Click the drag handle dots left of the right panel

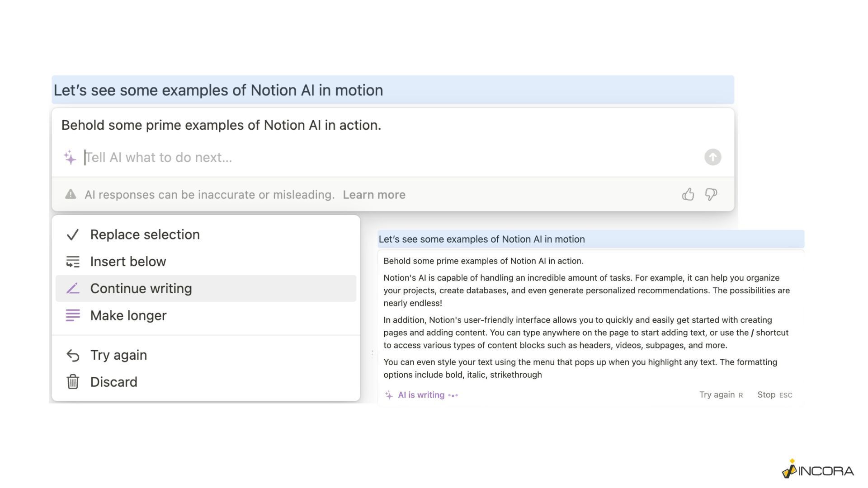[x=372, y=354]
